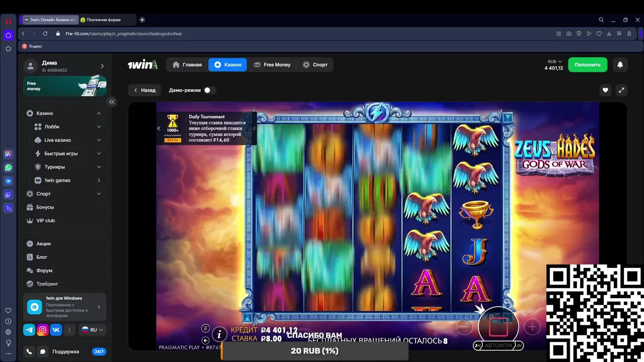The height and width of the screenshot is (362, 644).
Task: Open Opera sidebar home button
Action: (x=8, y=35)
